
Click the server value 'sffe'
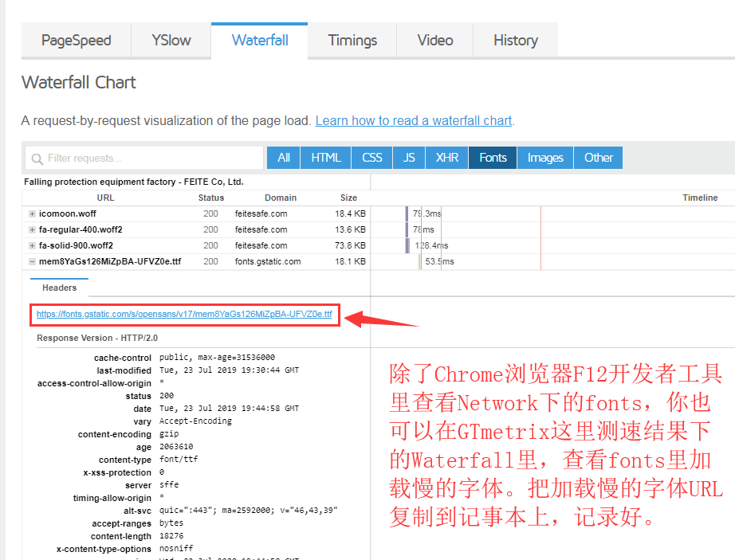(169, 485)
